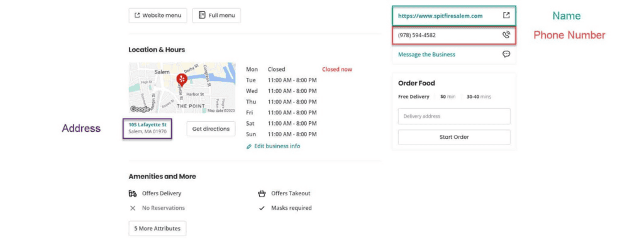Click the Wed hours 11:00 AM - 8:00 PM
The height and width of the screenshot is (245, 644).
[x=292, y=90]
